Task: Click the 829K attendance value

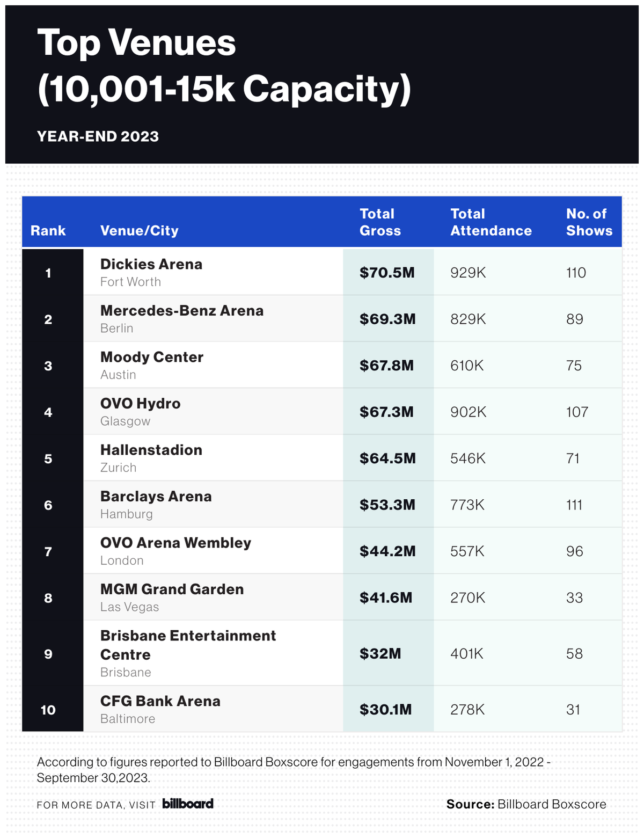Action: click(x=468, y=319)
